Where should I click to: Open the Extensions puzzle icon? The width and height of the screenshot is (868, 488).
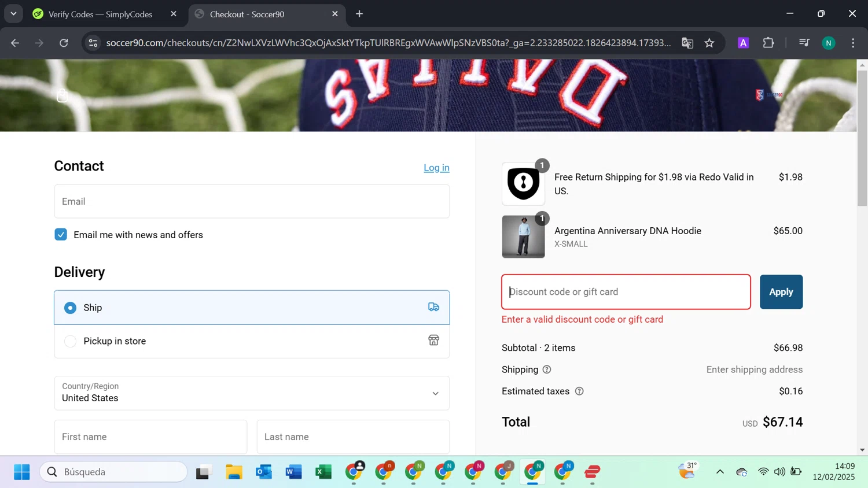point(768,43)
